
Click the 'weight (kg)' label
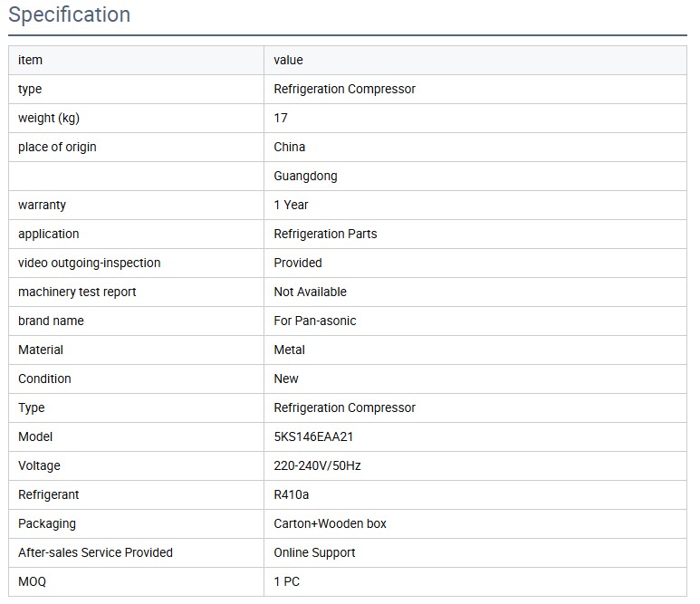(x=49, y=119)
